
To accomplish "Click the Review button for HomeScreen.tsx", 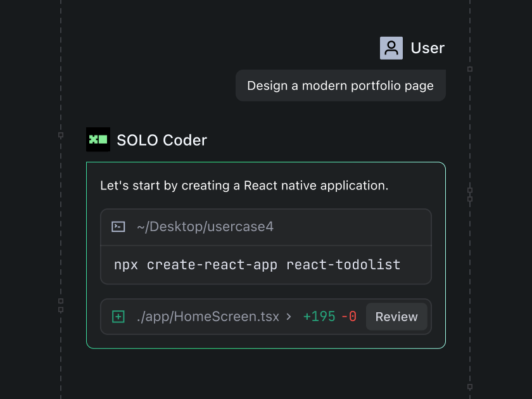I will (x=397, y=316).
